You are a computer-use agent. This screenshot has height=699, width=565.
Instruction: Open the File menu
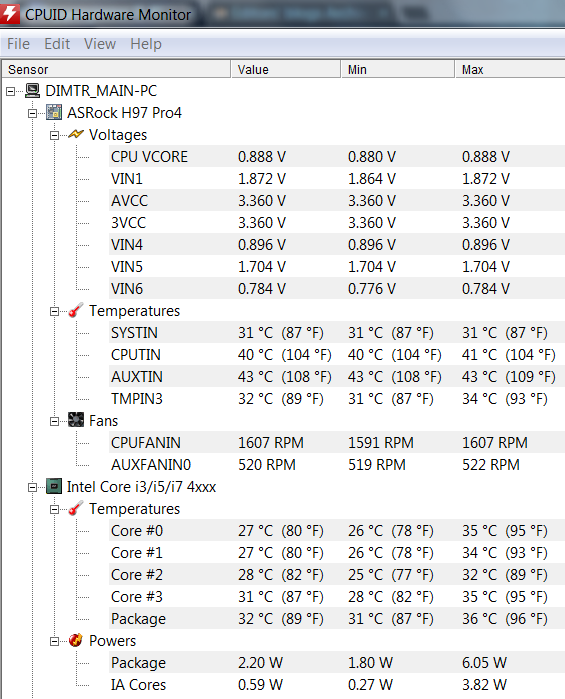[x=18, y=44]
